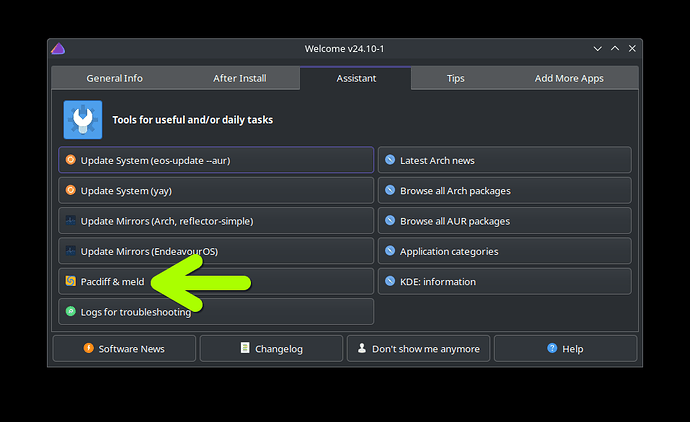Click Browse all AUR packages
690x422 pixels.
click(x=505, y=221)
